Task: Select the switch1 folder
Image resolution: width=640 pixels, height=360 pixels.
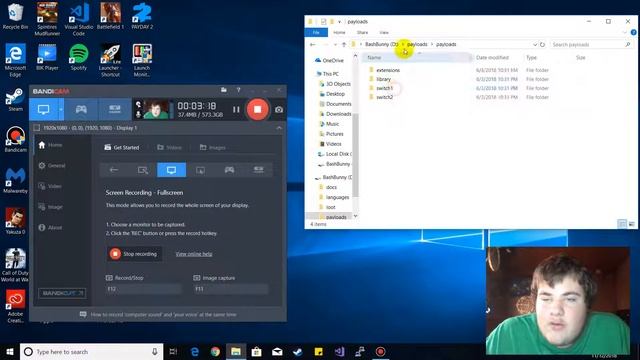Action: click(x=384, y=88)
